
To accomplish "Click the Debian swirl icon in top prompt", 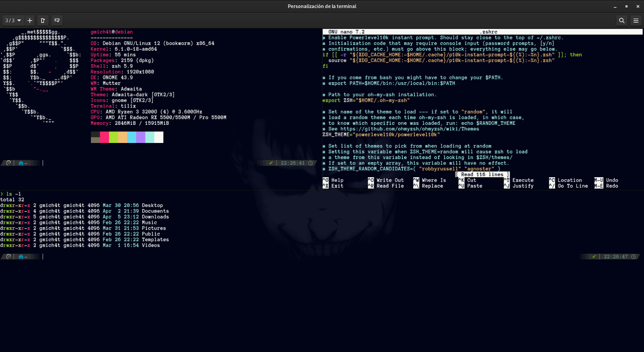I will [x=8, y=163].
